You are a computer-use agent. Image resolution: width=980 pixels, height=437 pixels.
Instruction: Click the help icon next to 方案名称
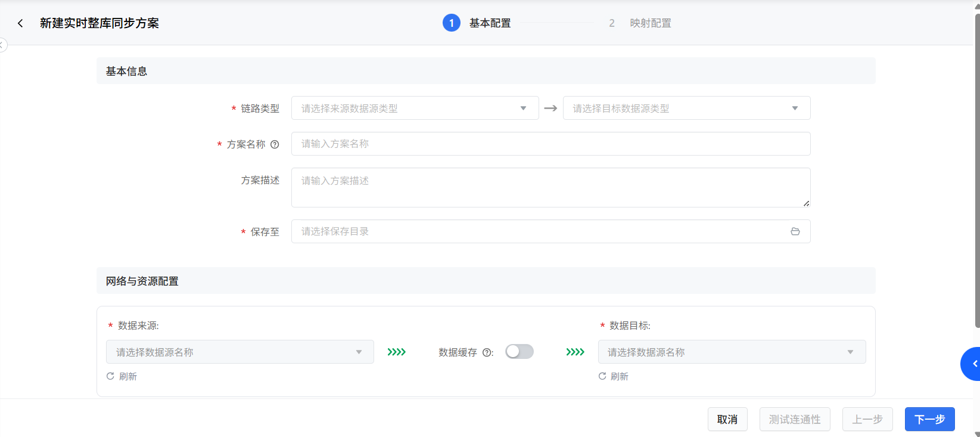(x=275, y=144)
